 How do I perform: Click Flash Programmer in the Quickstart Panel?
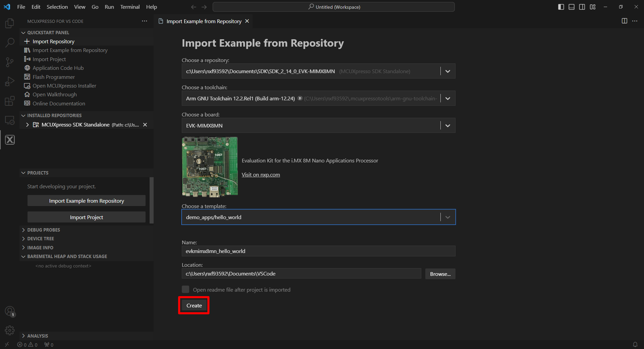click(54, 77)
